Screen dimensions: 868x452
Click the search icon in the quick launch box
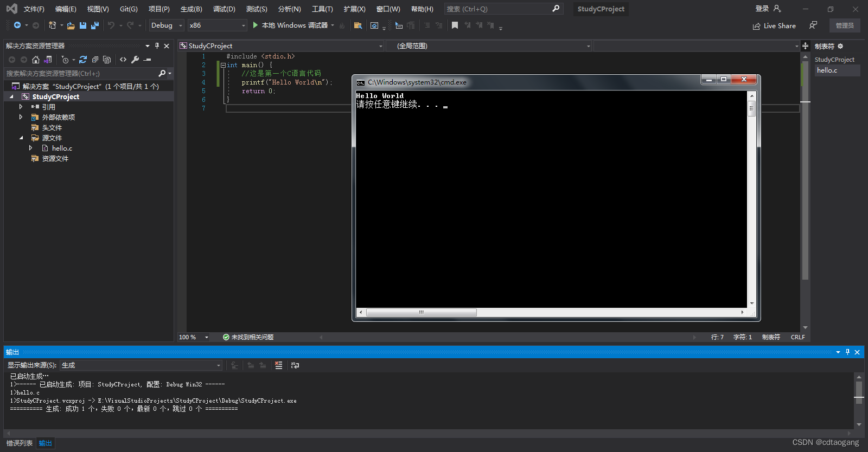556,9
